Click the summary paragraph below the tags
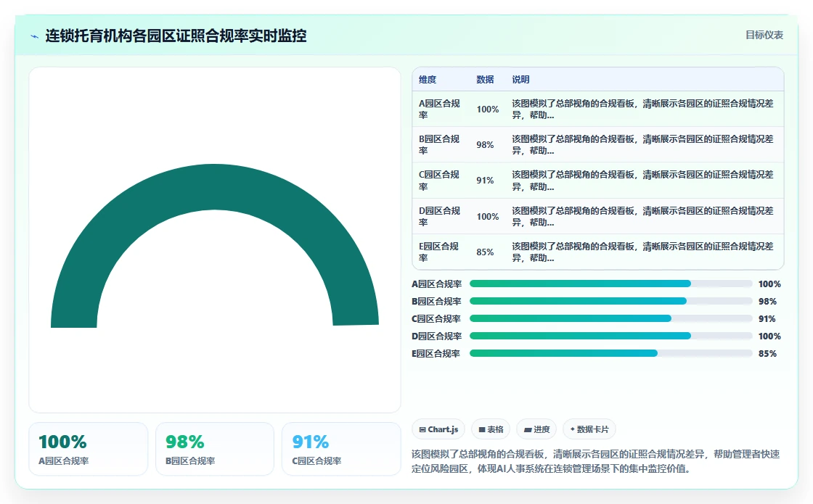Image resolution: width=813 pixels, height=504 pixels. click(x=596, y=461)
